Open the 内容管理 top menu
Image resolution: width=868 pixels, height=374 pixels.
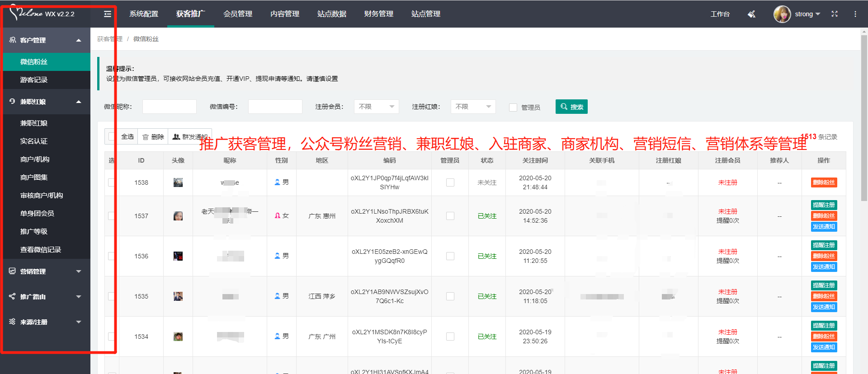click(285, 14)
